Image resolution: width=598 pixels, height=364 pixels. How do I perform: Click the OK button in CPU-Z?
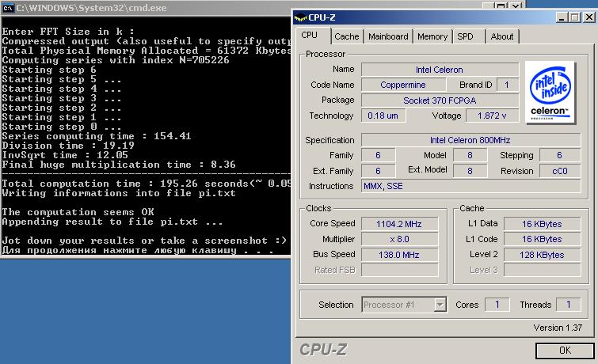565,351
